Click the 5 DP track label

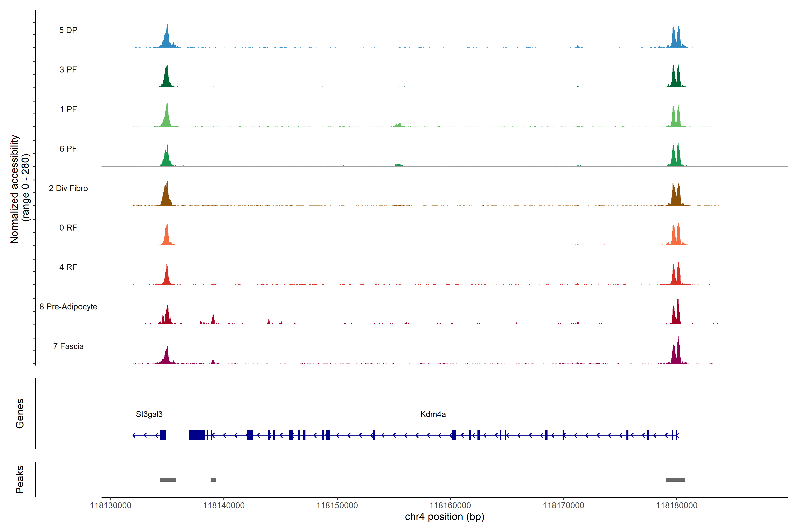(68, 30)
